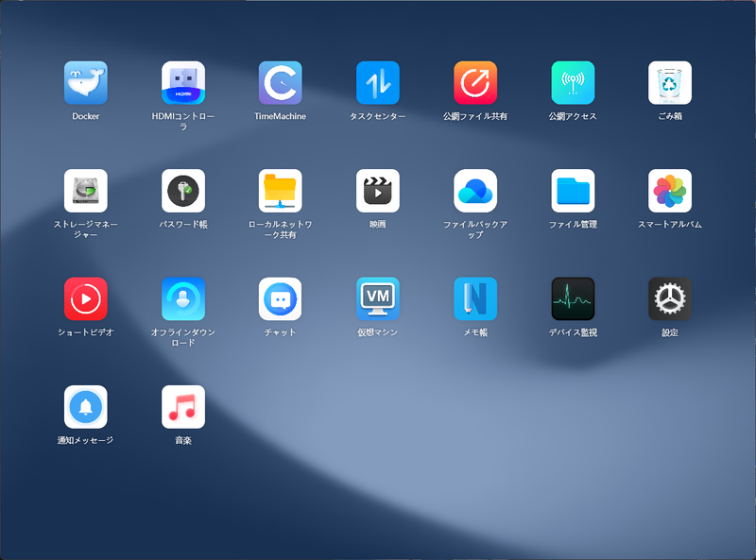Click the "ショートビデオ" label text
Viewport: 756px width, 560px height.
(x=86, y=332)
